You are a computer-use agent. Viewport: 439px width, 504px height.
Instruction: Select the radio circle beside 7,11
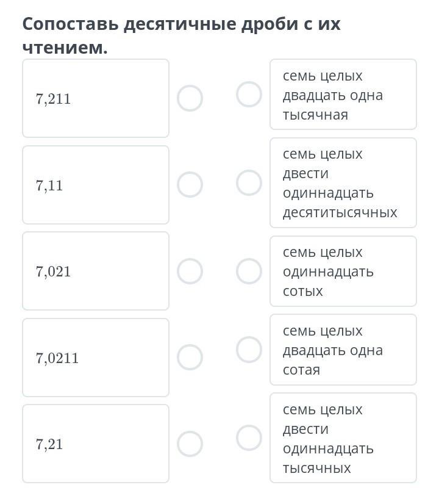click(190, 184)
